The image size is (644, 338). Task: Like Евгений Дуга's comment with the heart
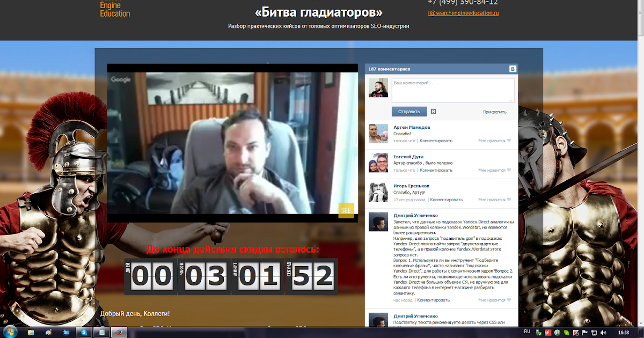509,170
